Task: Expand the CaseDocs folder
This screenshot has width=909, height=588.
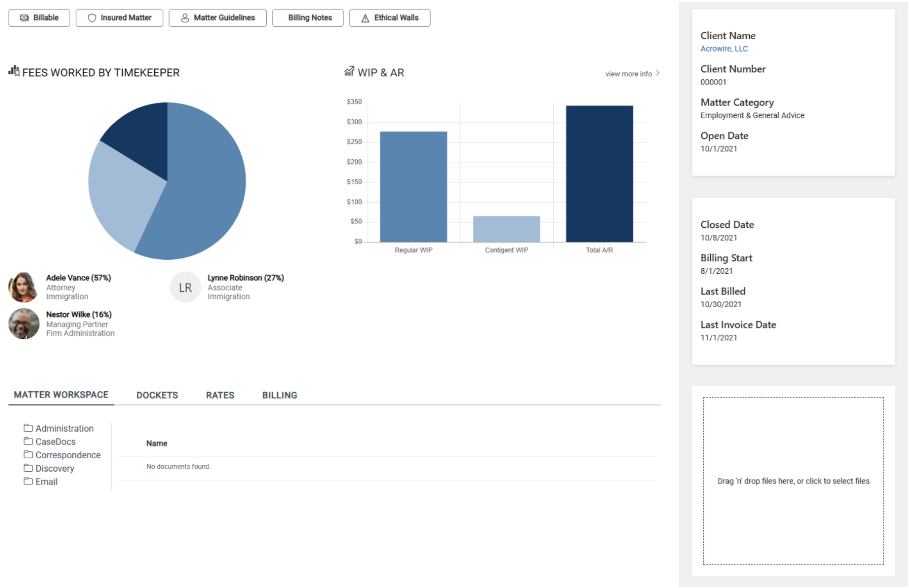Action: (55, 441)
